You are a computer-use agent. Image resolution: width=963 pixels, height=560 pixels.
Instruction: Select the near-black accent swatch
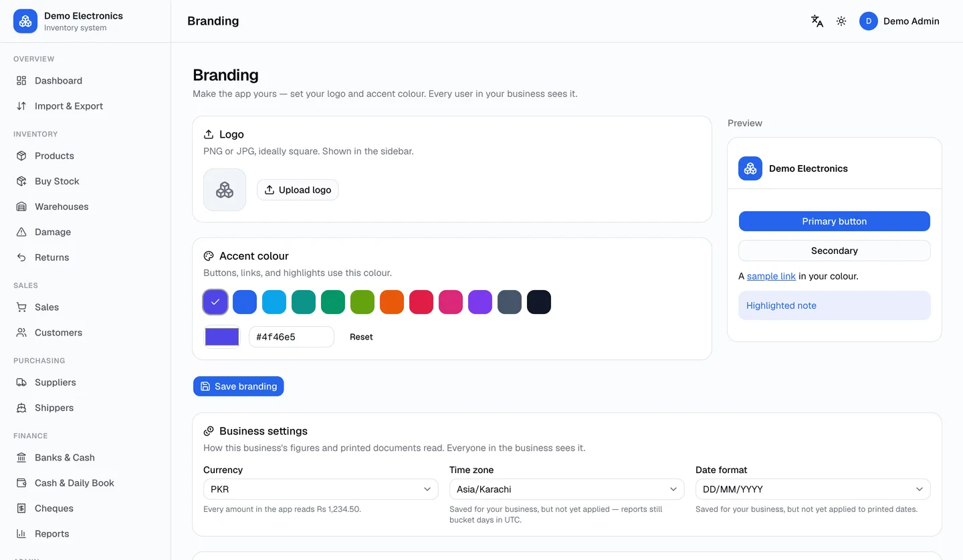click(x=539, y=302)
